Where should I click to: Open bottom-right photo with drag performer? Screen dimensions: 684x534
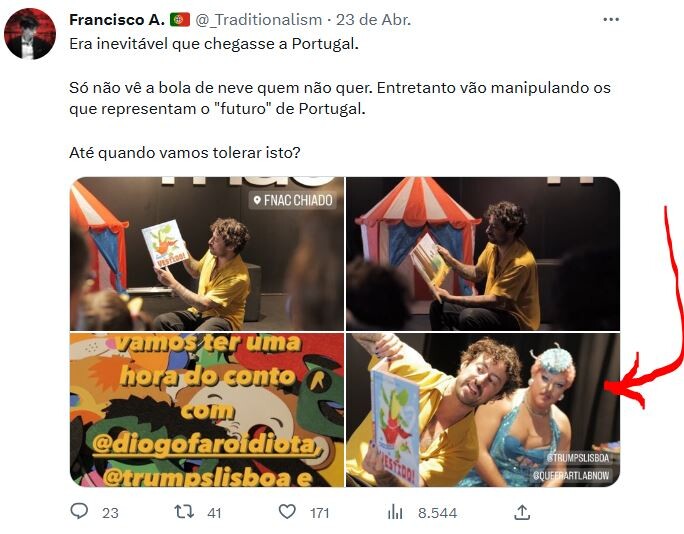pyautogui.click(x=483, y=410)
